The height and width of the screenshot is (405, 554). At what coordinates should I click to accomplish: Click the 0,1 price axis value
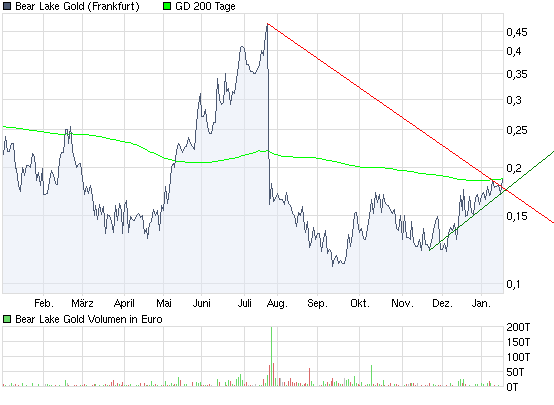tap(513, 284)
